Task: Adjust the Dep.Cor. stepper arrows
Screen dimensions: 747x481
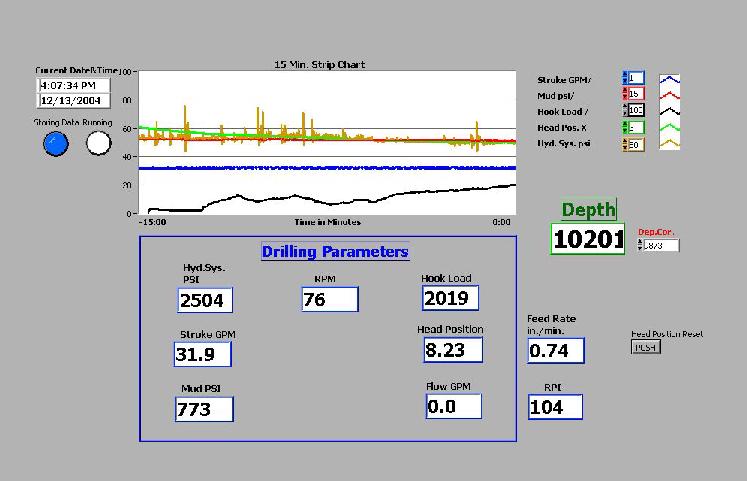Action: coord(640,245)
